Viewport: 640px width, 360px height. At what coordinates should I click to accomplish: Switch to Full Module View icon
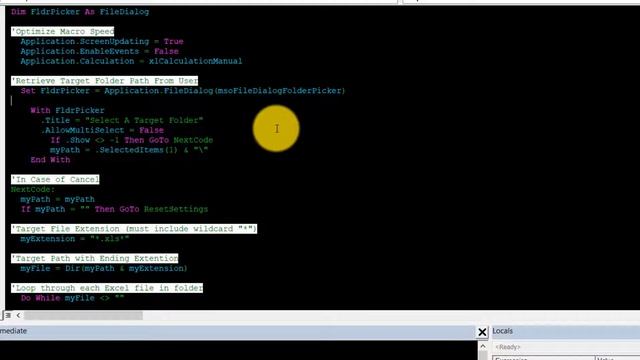point(8,315)
